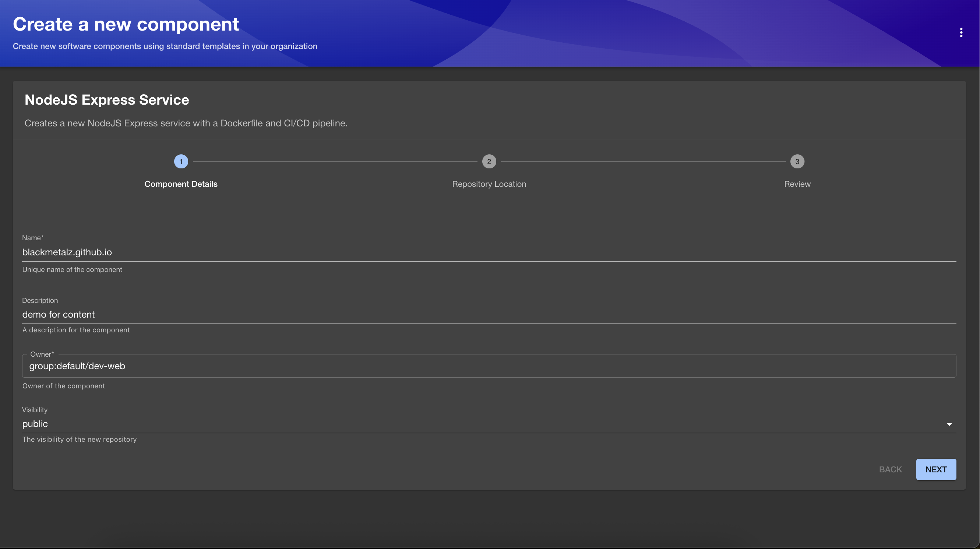Focus the Description input field
The image size is (980, 549).
pyautogui.click(x=489, y=314)
